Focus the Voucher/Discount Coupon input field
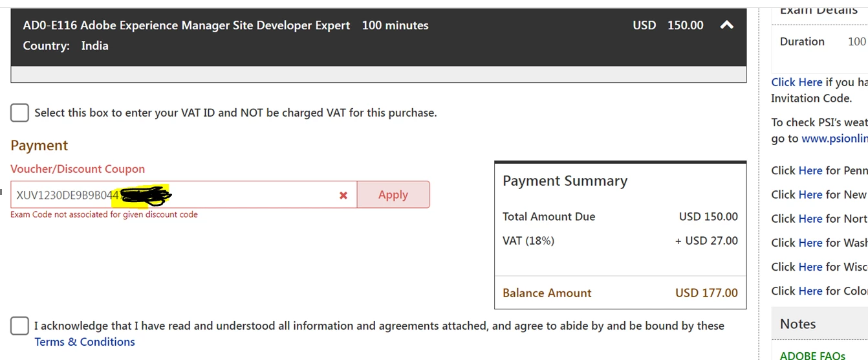 pyautogui.click(x=184, y=195)
